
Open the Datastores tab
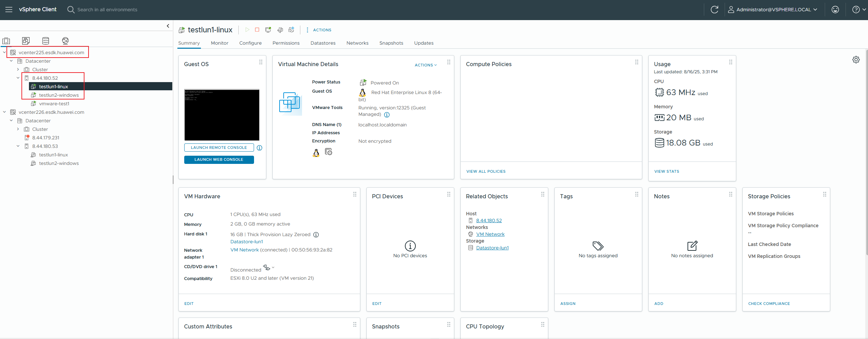[x=323, y=43]
